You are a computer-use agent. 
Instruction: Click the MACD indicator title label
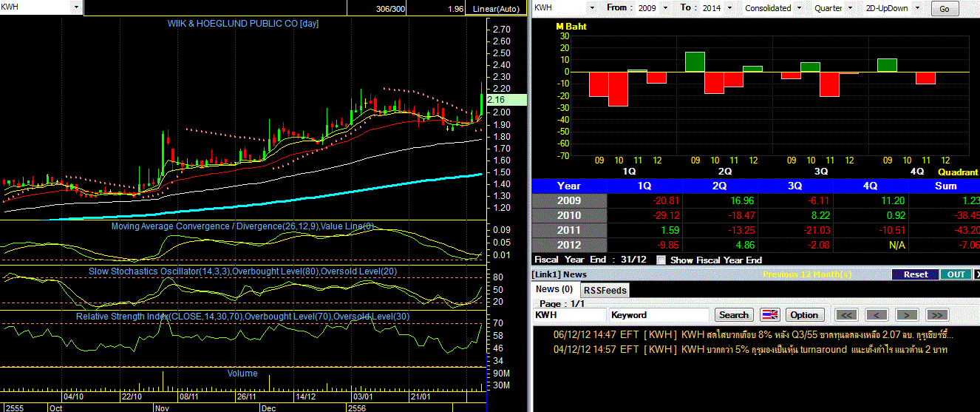pyautogui.click(x=243, y=226)
